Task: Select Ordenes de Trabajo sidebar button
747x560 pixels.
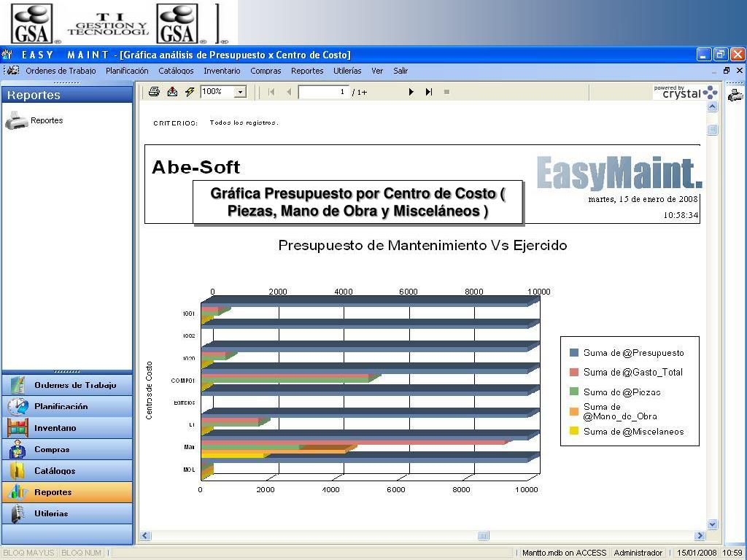Action: pyautogui.click(x=67, y=385)
